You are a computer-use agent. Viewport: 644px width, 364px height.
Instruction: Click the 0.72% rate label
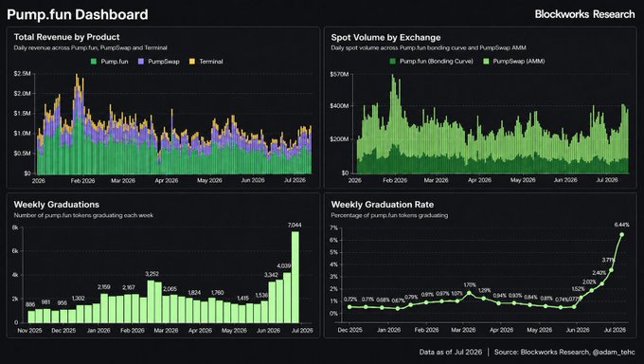(350, 299)
